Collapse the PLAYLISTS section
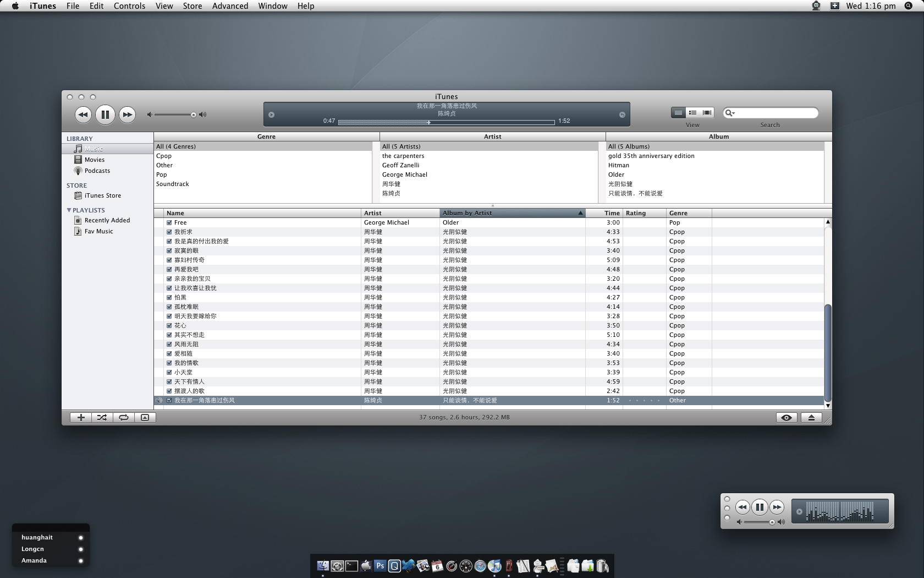This screenshot has width=924, height=578. tap(69, 210)
